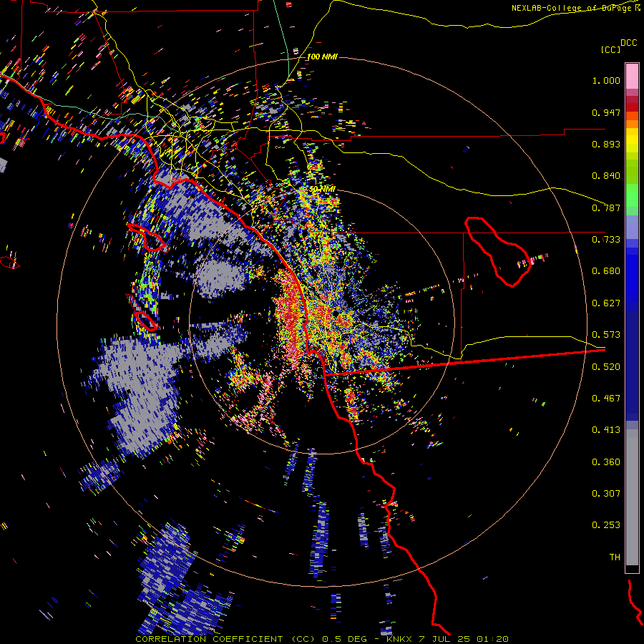
Task: Click the 1.000 scale value
Action: click(x=606, y=80)
